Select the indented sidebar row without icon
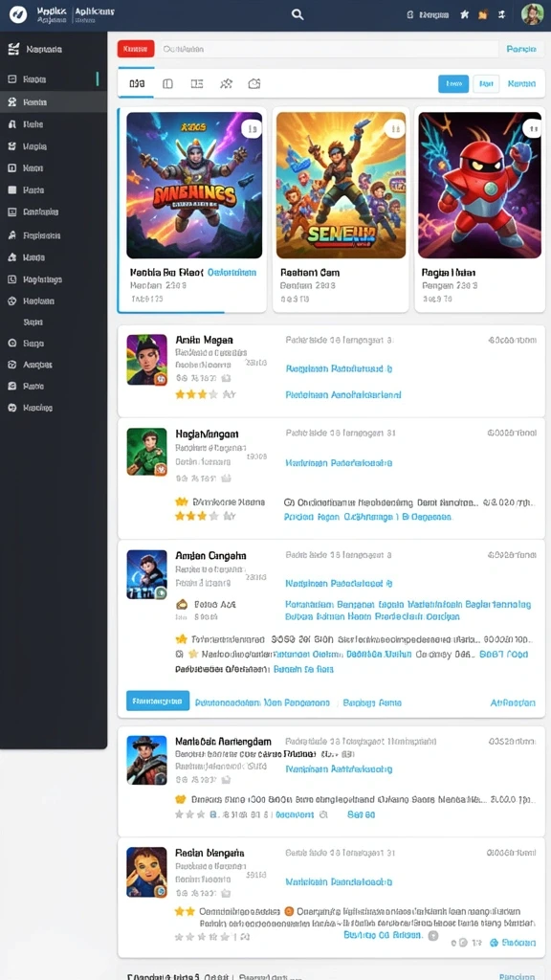Screen dimensions: 551x980 (x=33, y=322)
